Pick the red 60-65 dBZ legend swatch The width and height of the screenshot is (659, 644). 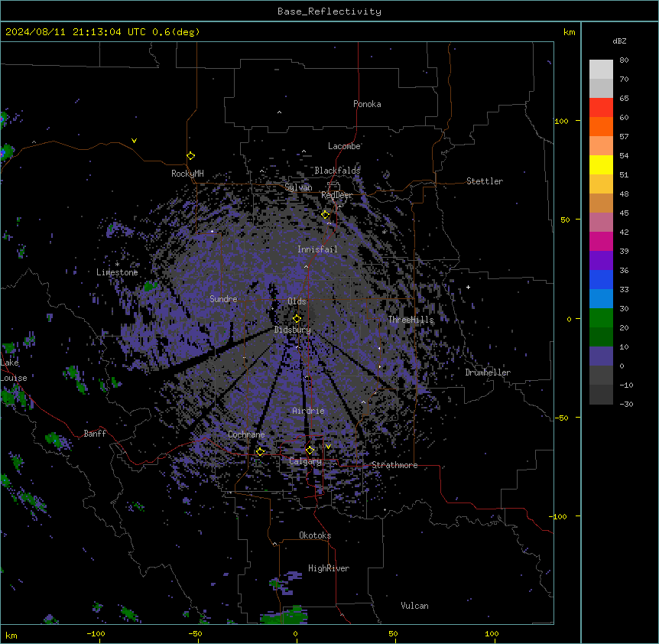(x=601, y=108)
